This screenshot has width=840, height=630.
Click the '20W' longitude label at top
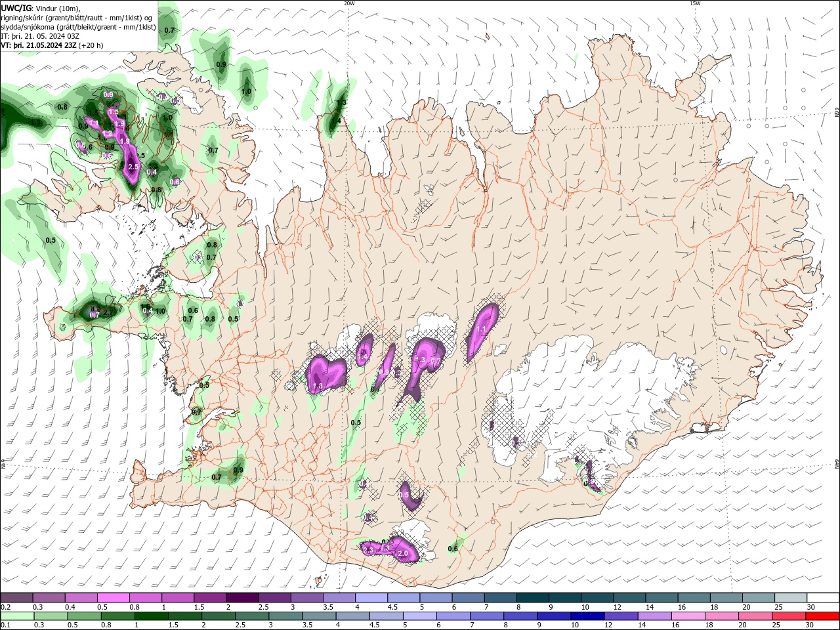pyautogui.click(x=348, y=3)
